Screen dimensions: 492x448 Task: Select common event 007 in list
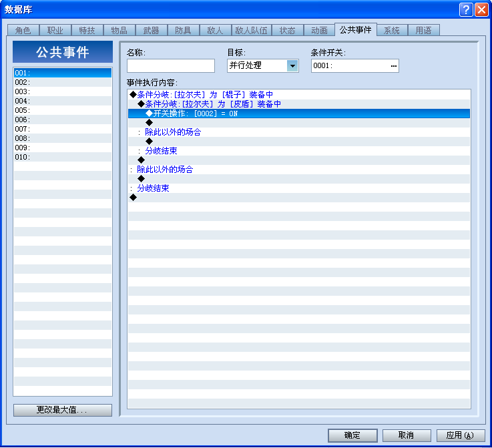(x=63, y=129)
